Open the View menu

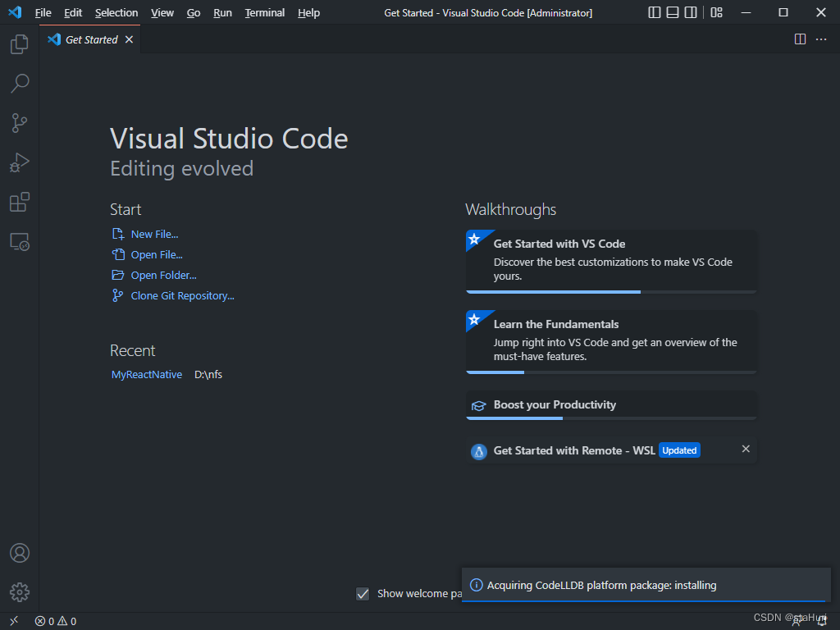162,13
